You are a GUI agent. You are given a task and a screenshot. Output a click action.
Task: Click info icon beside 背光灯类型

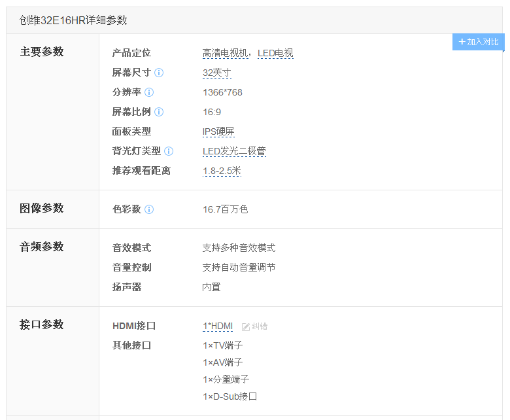pos(169,151)
